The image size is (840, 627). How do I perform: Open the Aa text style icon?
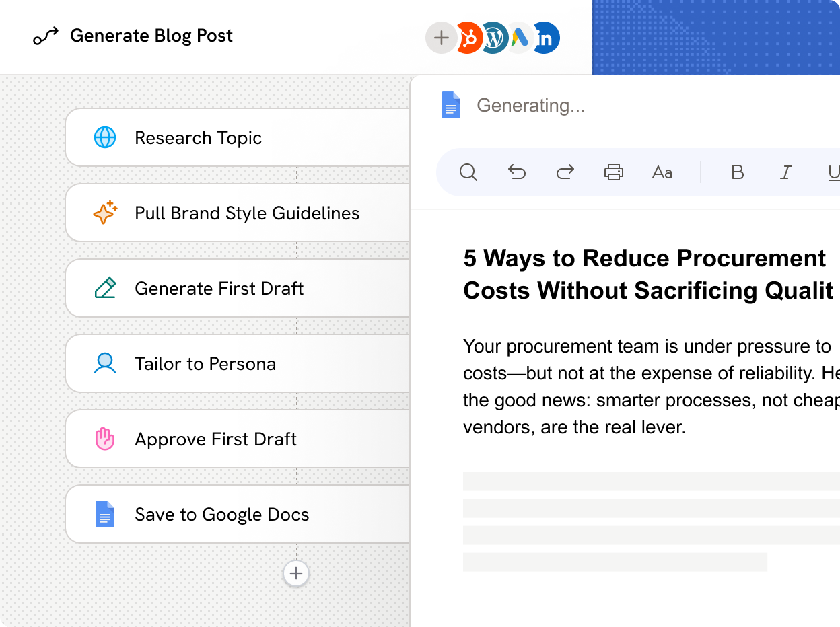pos(662,172)
